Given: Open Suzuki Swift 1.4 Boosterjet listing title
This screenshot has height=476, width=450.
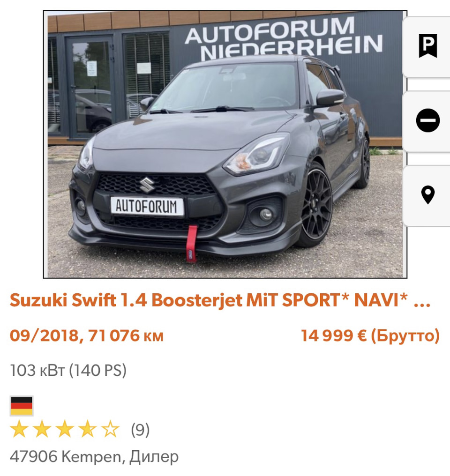Looking at the screenshot, I should (220, 300).
